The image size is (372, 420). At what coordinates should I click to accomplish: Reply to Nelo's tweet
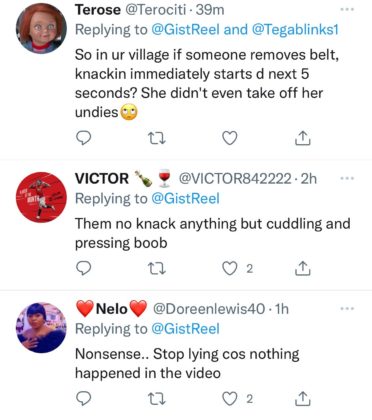pos(83,398)
